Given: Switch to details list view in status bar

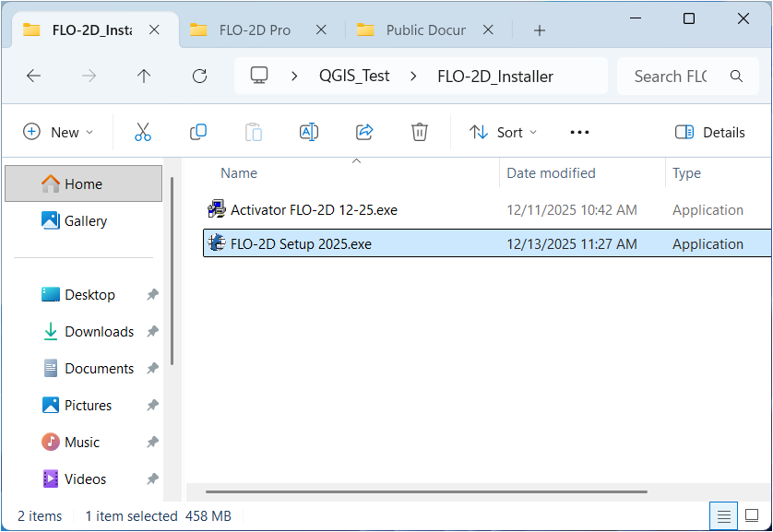Looking at the screenshot, I should (724, 515).
